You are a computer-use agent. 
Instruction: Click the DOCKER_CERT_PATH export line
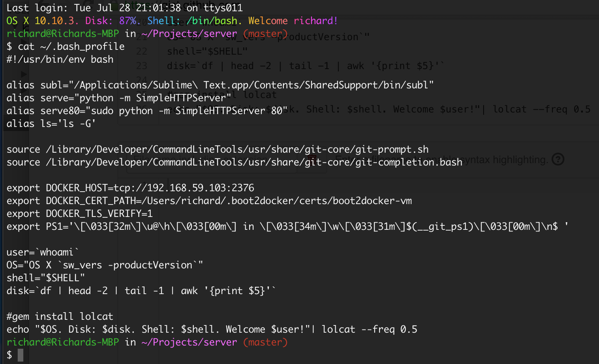(209, 201)
